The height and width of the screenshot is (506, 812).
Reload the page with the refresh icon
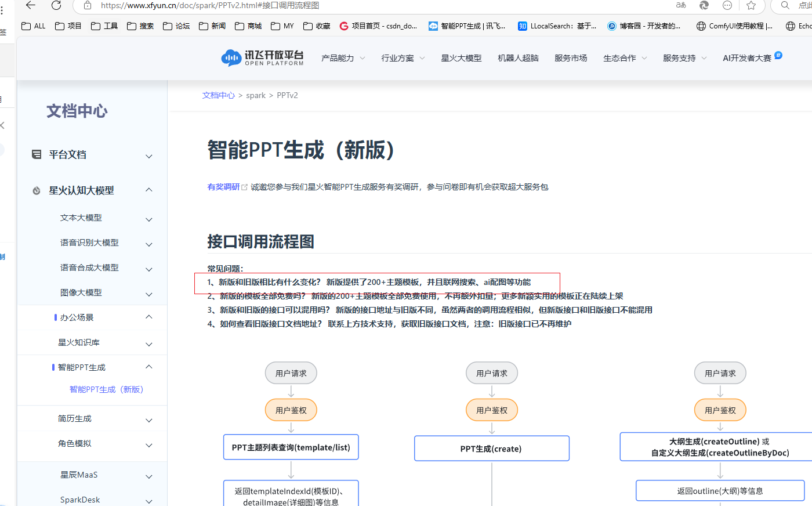pos(56,5)
